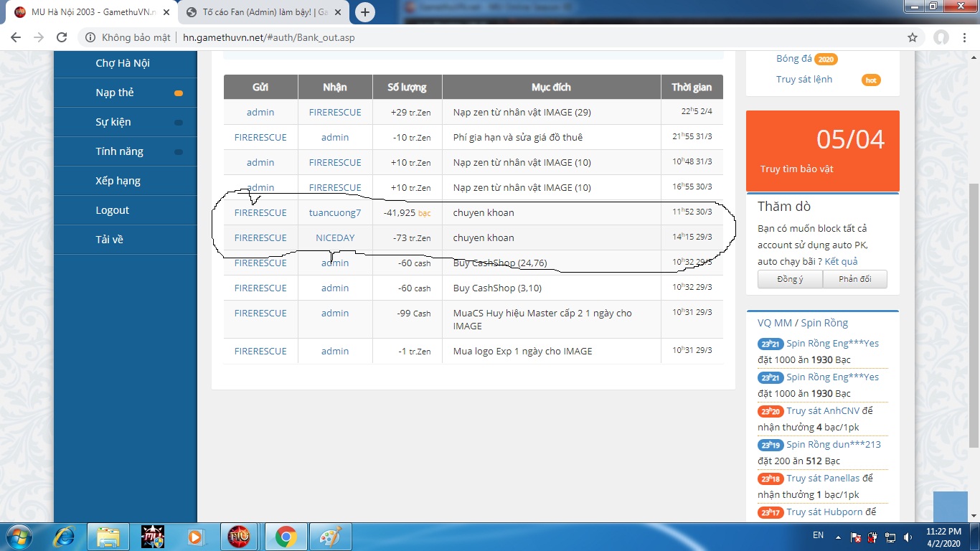The image size is (980, 551).
Task: Toggle the Tính năng sidebar indicator
Action: point(179,152)
